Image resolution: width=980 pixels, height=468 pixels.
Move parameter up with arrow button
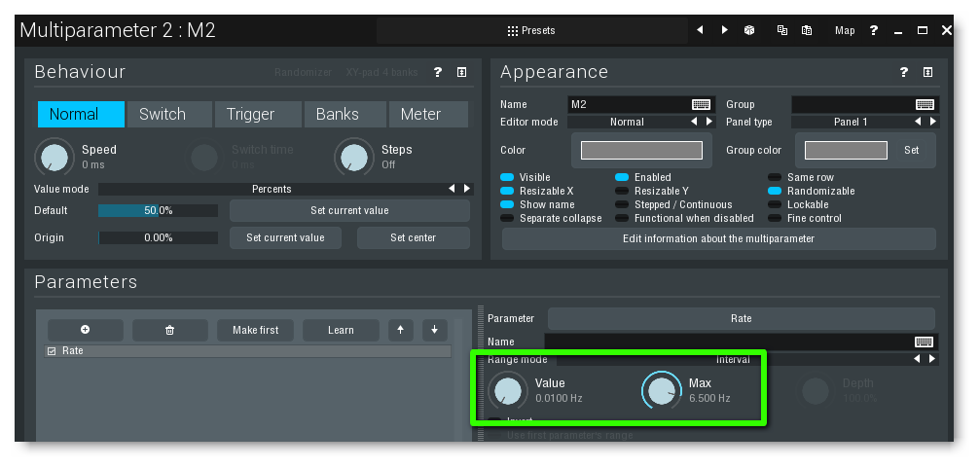(x=401, y=330)
